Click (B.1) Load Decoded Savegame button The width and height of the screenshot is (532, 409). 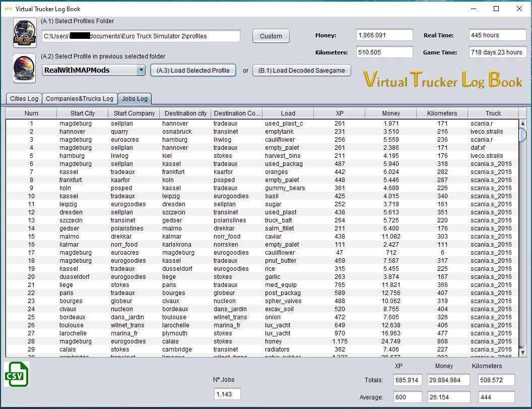pos(301,71)
